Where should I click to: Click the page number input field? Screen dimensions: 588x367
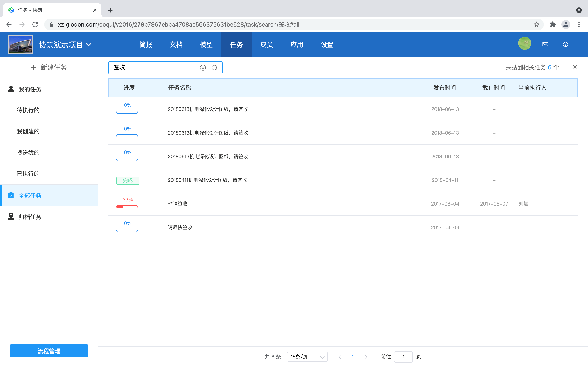tap(403, 357)
